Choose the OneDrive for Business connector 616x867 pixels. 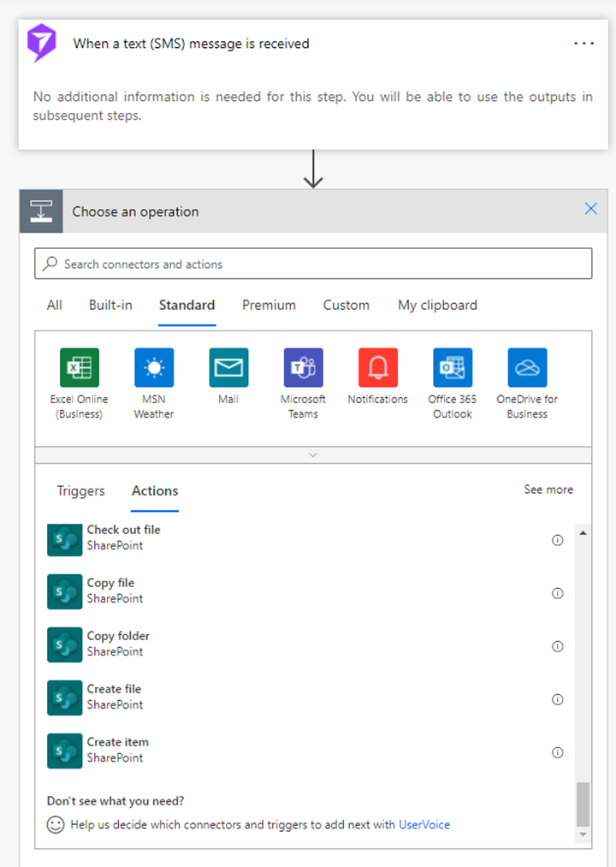pyautogui.click(x=527, y=367)
